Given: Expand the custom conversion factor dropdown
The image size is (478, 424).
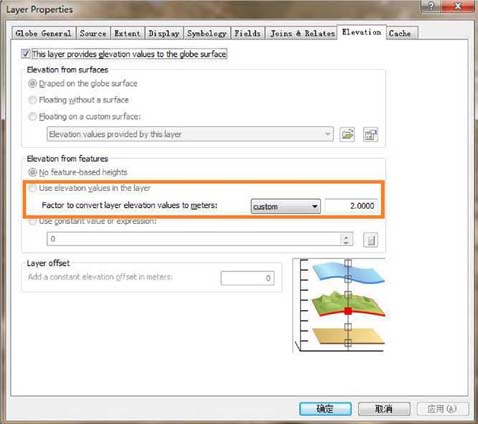Looking at the screenshot, I should [x=286, y=206].
